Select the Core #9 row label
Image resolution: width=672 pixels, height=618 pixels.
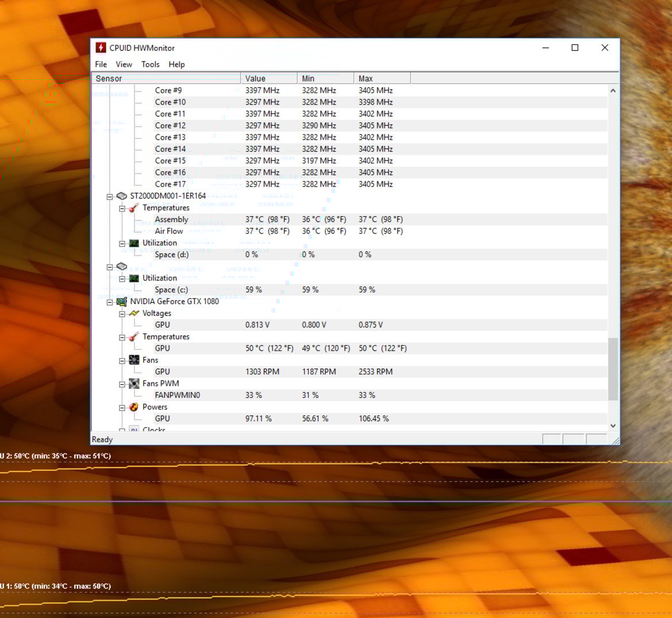pos(168,90)
